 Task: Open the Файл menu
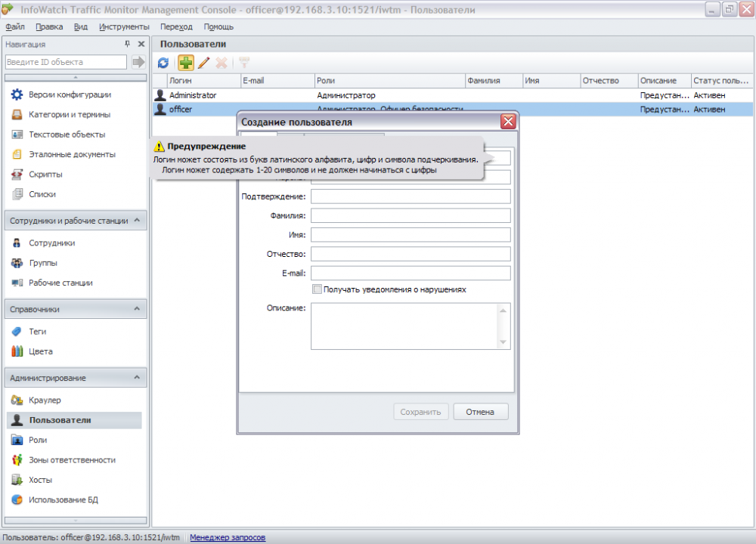tap(15, 26)
